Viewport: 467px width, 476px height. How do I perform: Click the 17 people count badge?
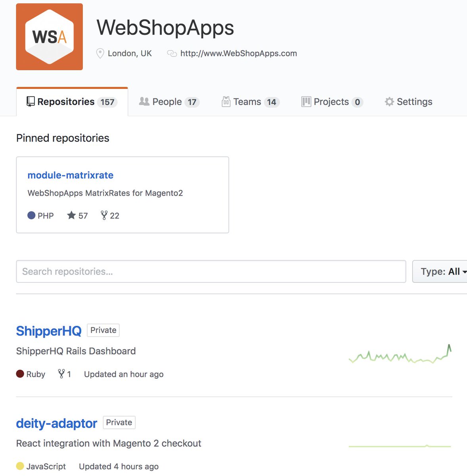click(192, 102)
